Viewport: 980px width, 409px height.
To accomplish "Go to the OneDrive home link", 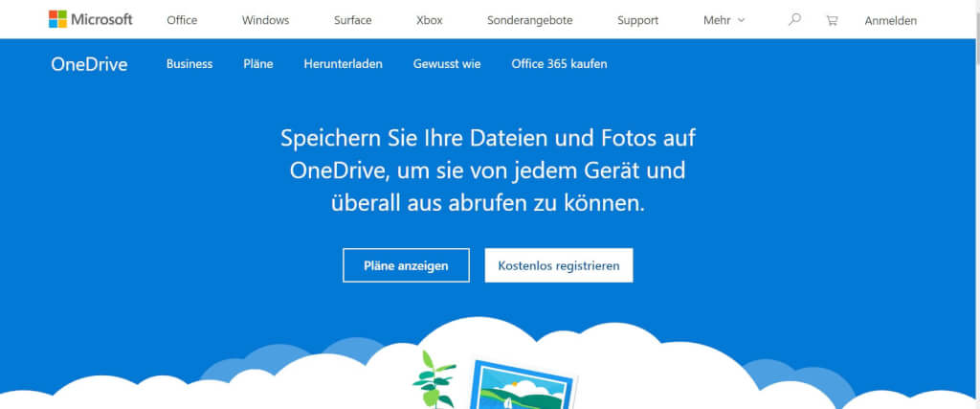I will point(89,64).
